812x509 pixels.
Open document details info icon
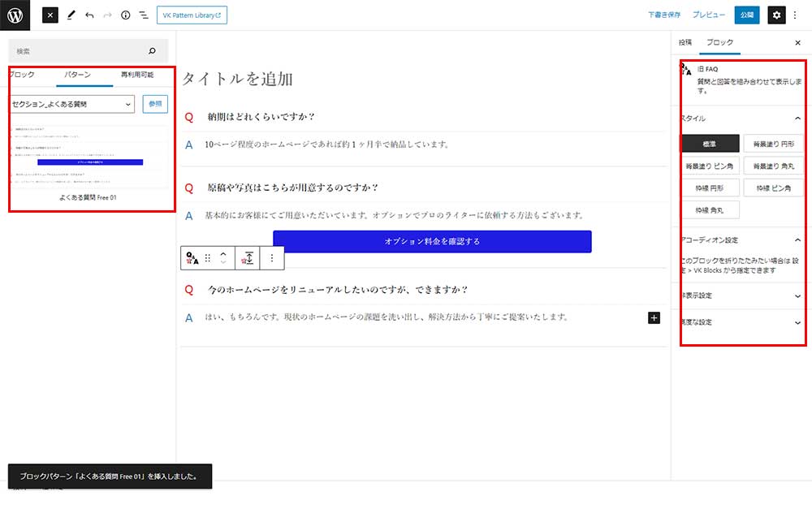tap(125, 15)
